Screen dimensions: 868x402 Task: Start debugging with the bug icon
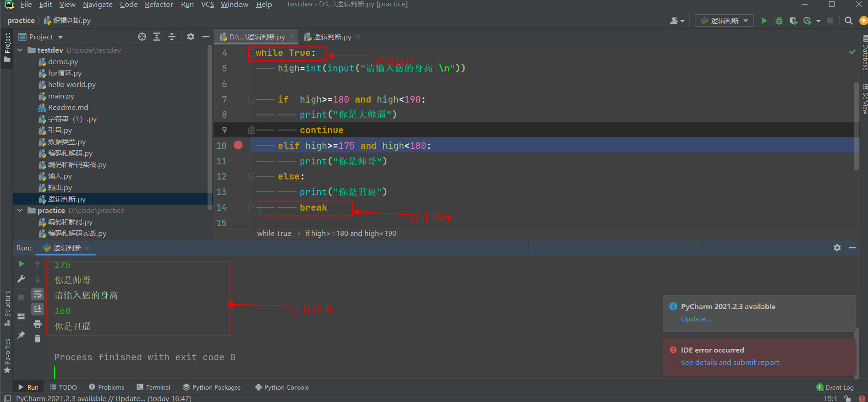tap(779, 21)
